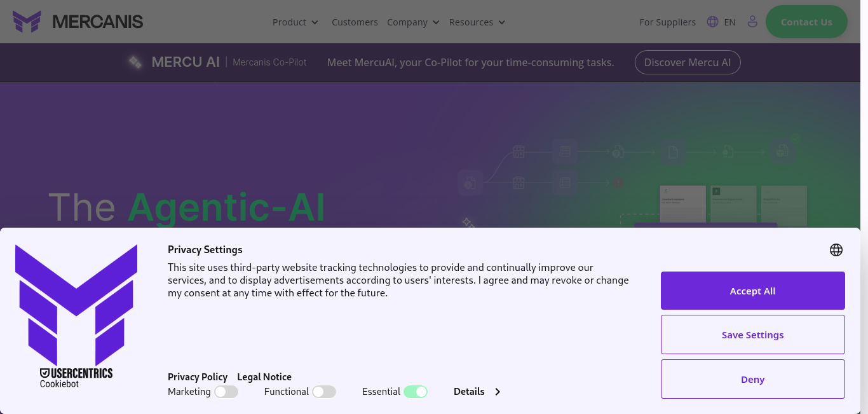Open the language globe icon in header
This screenshot has height=414, width=868.
tap(712, 22)
